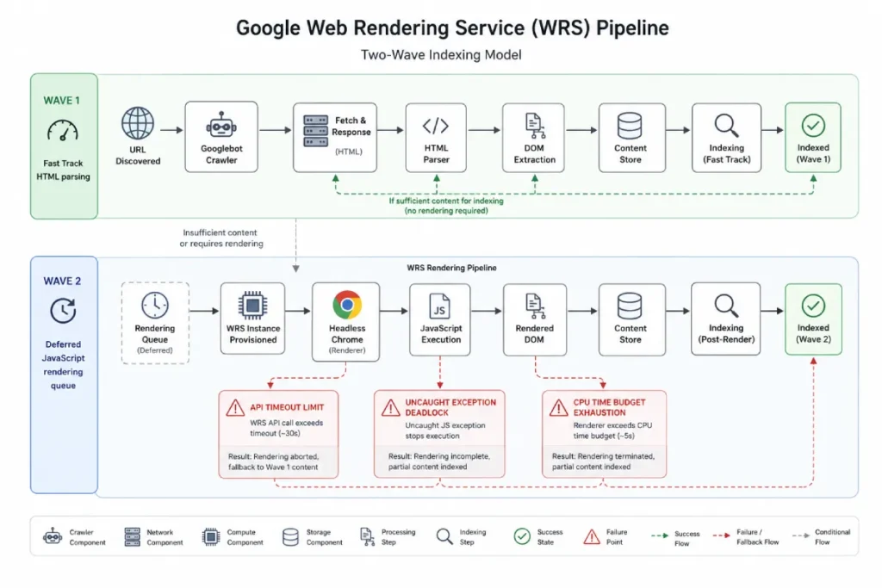This screenshot has width=882, height=588.
Task: Select the Headless Chrome logo icon
Action: click(347, 305)
